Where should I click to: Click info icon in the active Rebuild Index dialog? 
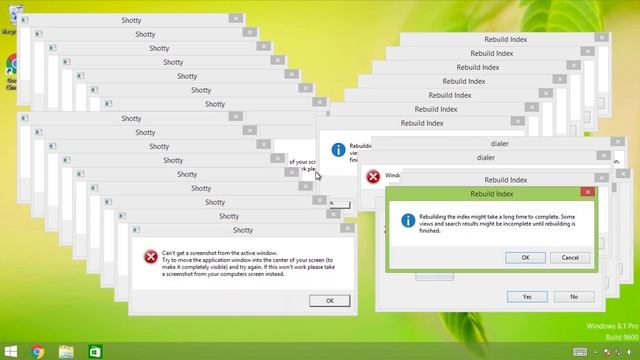pos(408,220)
